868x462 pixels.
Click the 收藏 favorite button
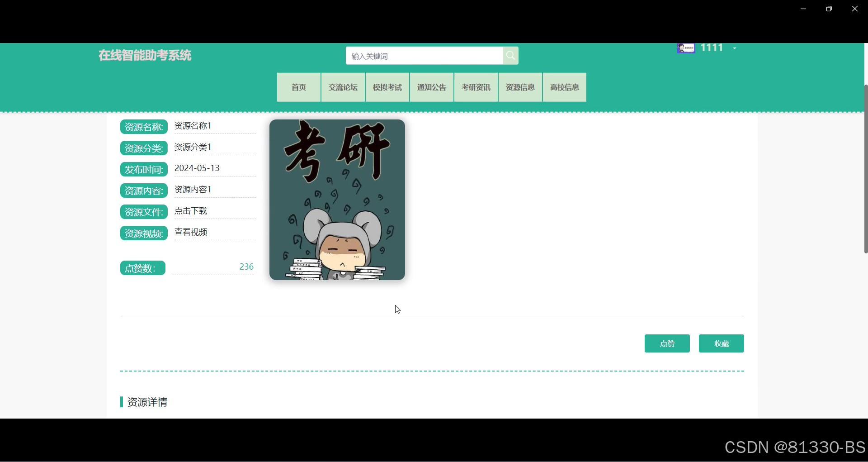(722, 343)
